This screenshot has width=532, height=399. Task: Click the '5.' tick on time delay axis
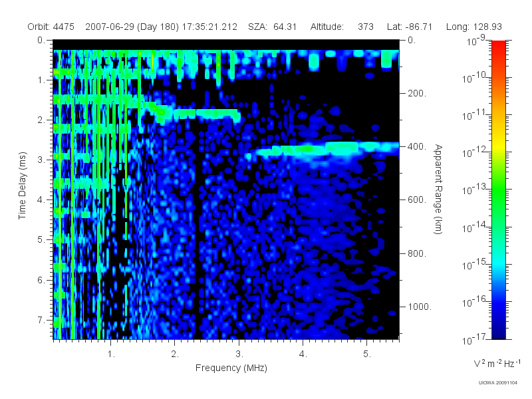[x=41, y=240]
